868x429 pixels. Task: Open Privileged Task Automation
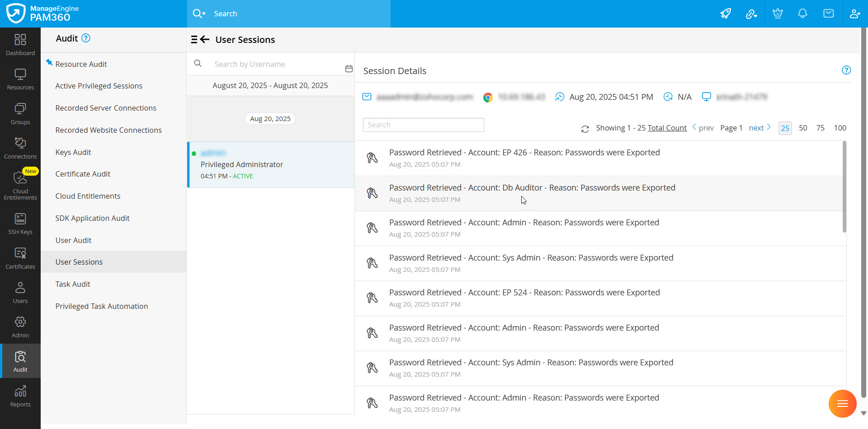click(x=102, y=306)
